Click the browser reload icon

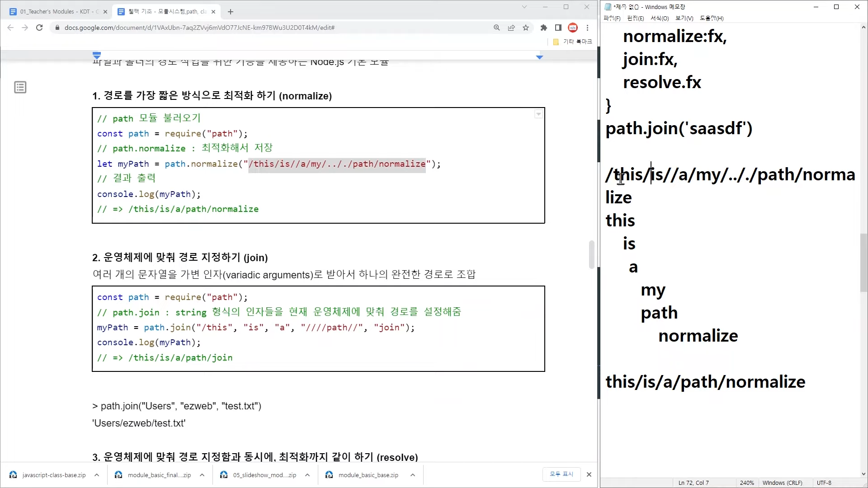point(39,28)
